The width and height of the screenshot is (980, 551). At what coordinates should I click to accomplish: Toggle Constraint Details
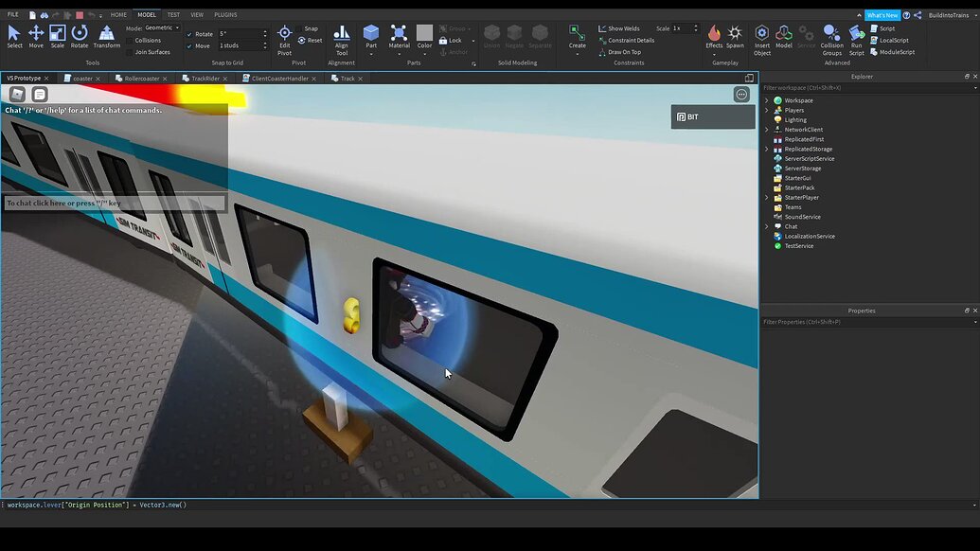[x=626, y=41]
